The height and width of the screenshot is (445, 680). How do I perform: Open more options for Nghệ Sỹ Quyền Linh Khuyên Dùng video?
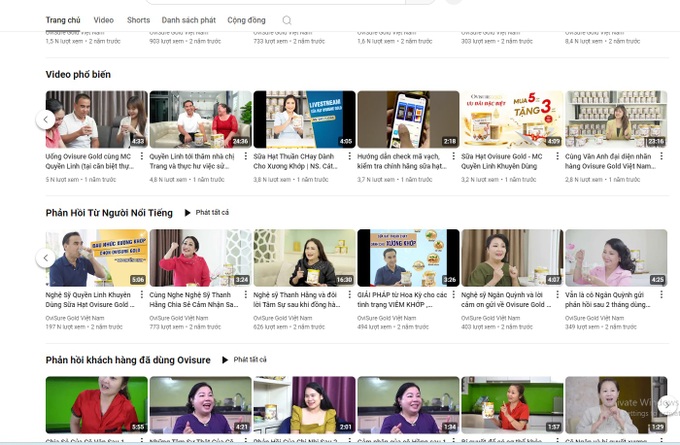[141, 294]
